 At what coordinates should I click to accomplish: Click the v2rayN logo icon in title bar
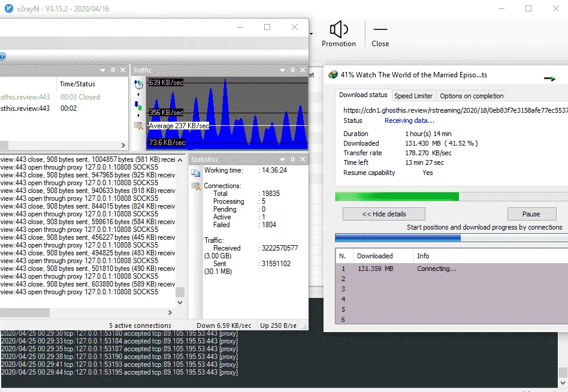(x=9, y=8)
